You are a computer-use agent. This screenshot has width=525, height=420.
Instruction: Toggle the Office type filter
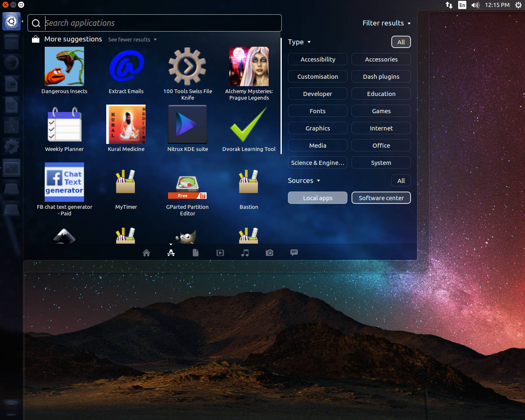(x=381, y=145)
